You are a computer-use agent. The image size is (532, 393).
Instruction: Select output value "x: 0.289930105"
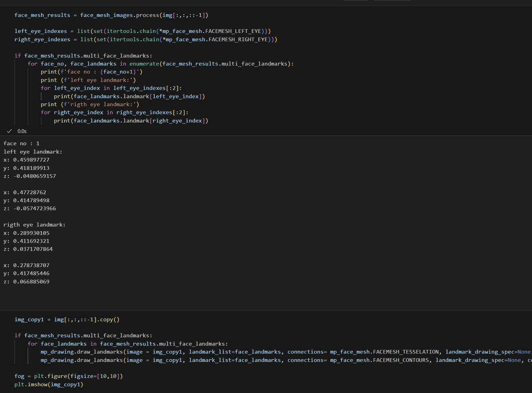point(26,233)
